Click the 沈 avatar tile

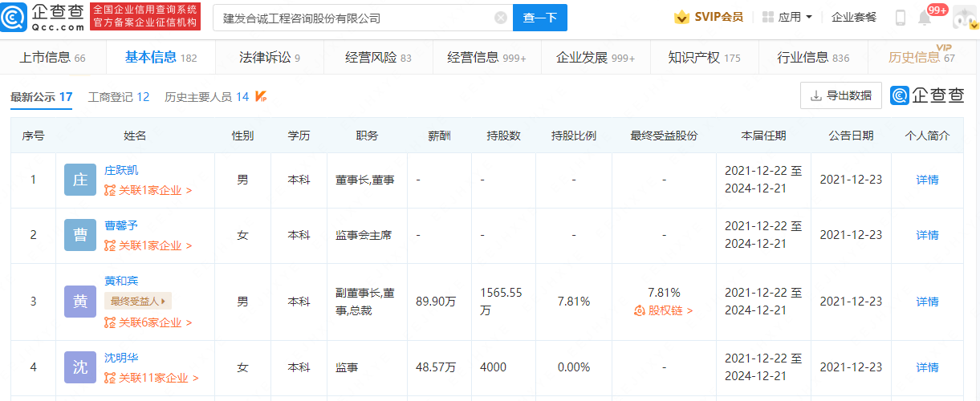click(80, 367)
